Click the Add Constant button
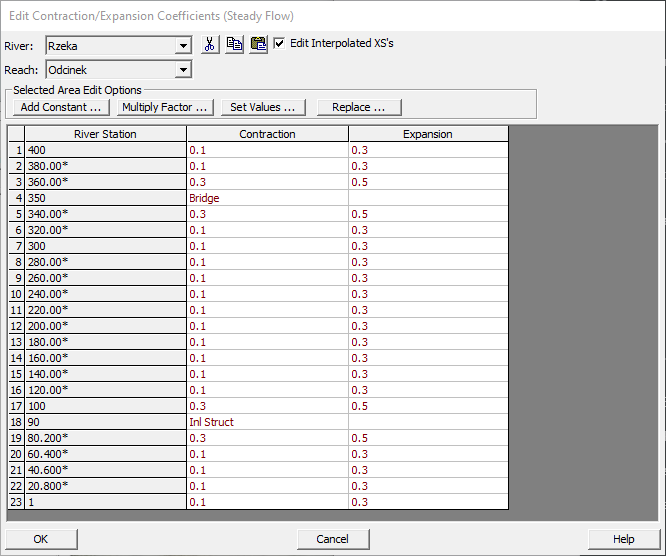This screenshot has height=556, width=666. (x=61, y=107)
